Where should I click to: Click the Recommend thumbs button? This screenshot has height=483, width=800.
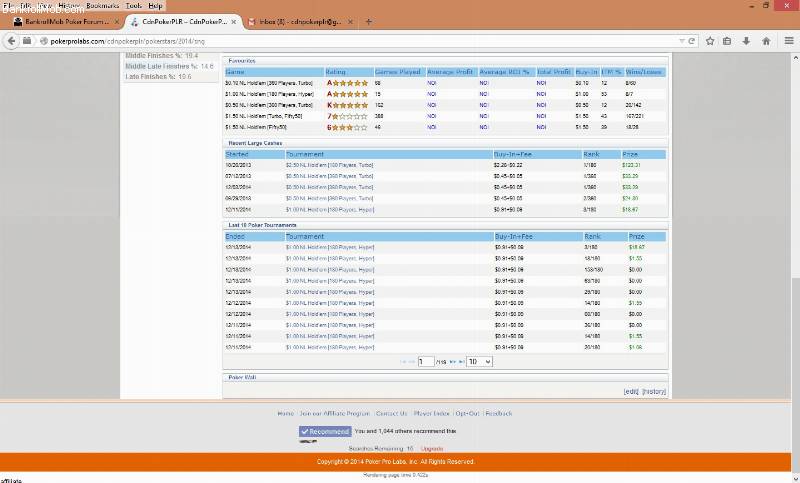coord(325,431)
